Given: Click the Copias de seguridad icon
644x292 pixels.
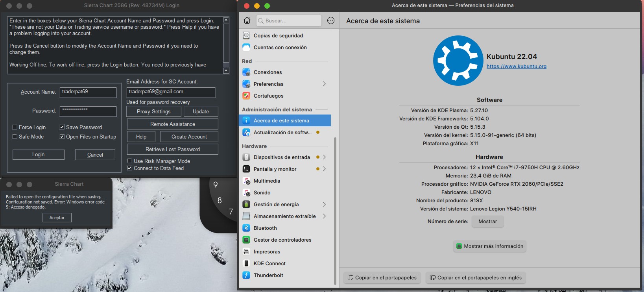Looking at the screenshot, I should [x=246, y=35].
